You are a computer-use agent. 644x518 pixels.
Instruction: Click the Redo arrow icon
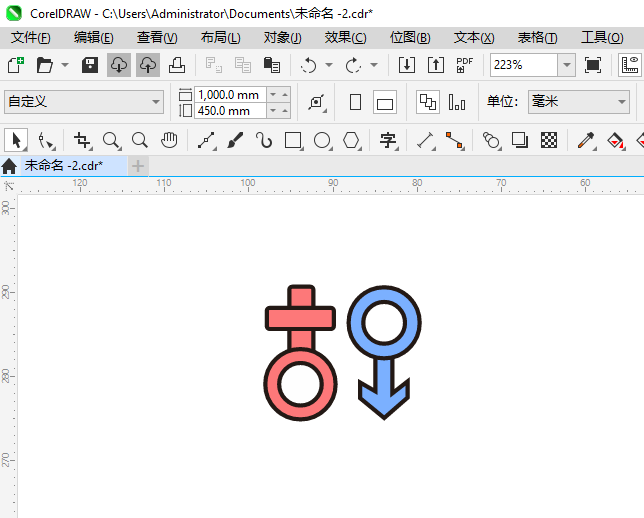click(353, 65)
